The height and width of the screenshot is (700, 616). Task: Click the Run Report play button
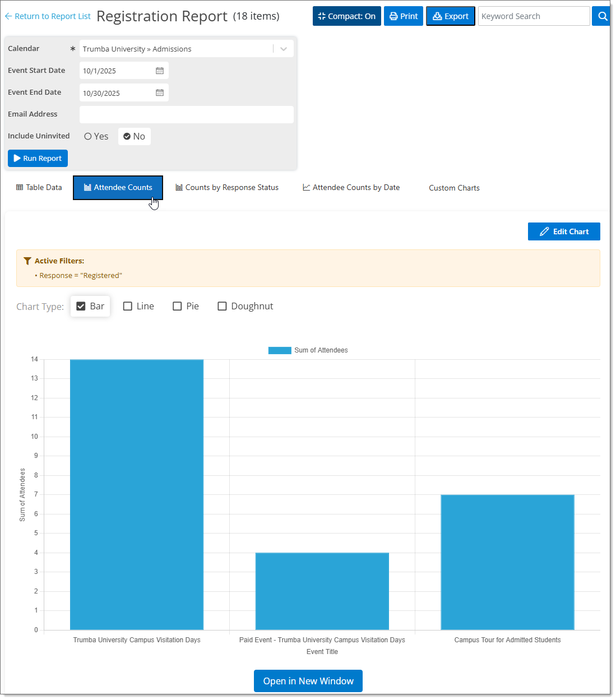(38, 159)
